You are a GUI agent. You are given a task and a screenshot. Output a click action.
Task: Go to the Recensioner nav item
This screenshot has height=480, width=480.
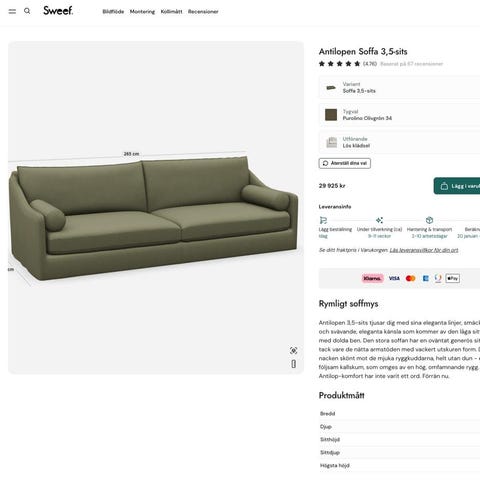[x=203, y=12]
